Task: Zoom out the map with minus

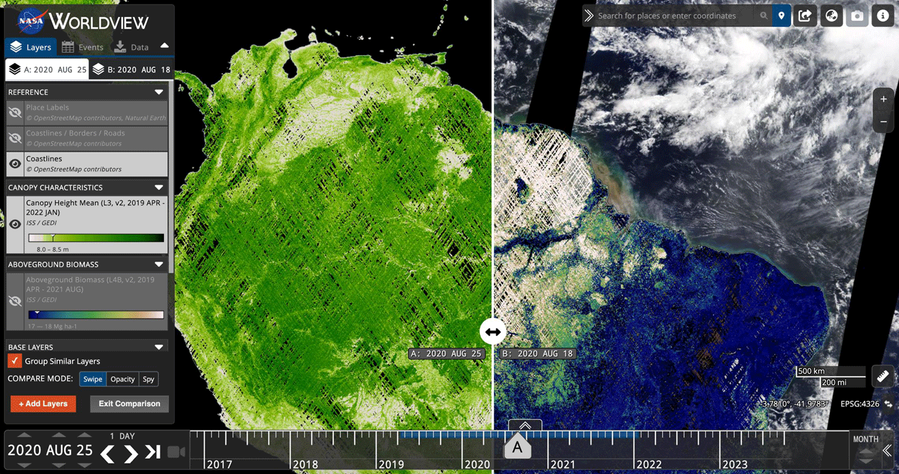Action: (x=882, y=122)
